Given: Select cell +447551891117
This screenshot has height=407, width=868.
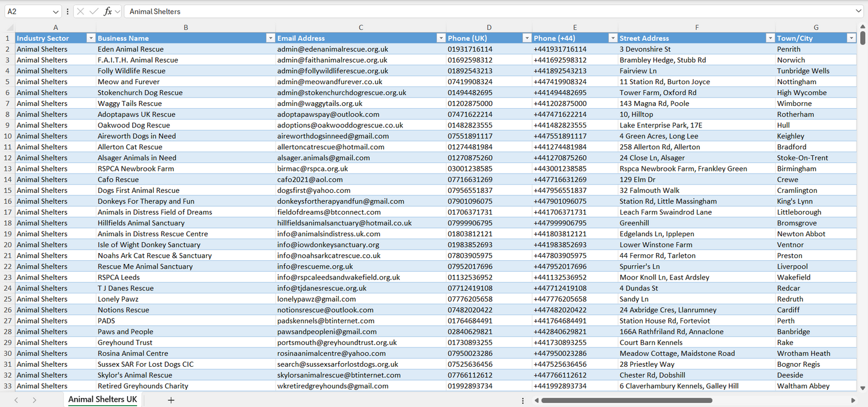Looking at the screenshot, I should (x=575, y=136).
